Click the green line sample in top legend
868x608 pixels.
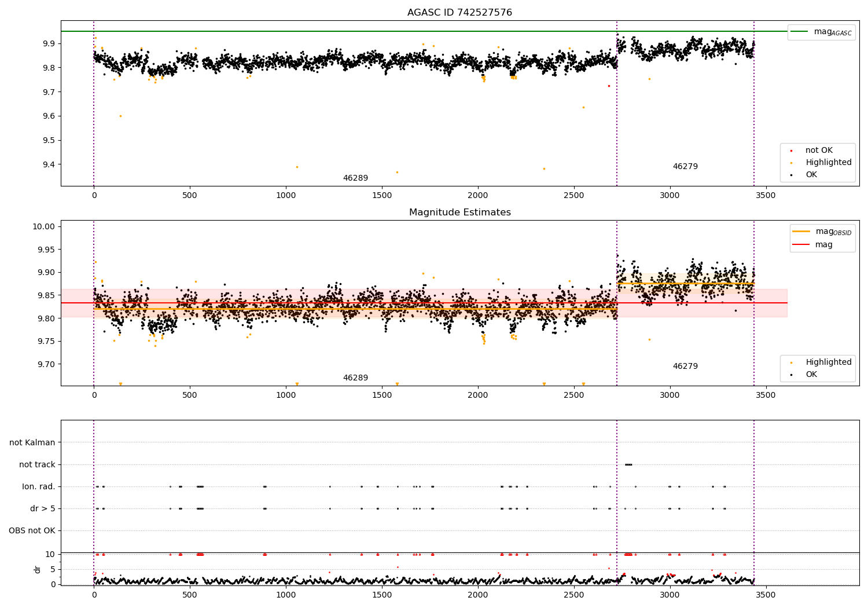pos(800,32)
